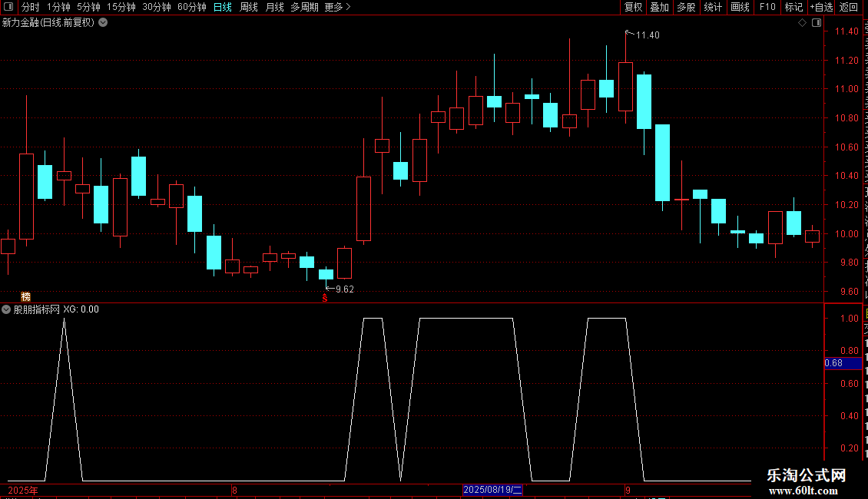Click the 新力金融(日线.前复权) title text
Screen dimensions: 868x499
[48, 23]
